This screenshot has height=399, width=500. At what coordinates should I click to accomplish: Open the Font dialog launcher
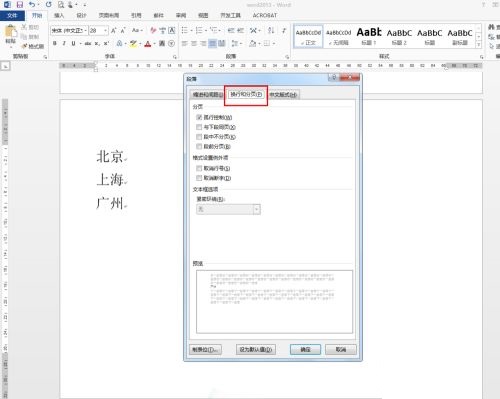click(174, 57)
